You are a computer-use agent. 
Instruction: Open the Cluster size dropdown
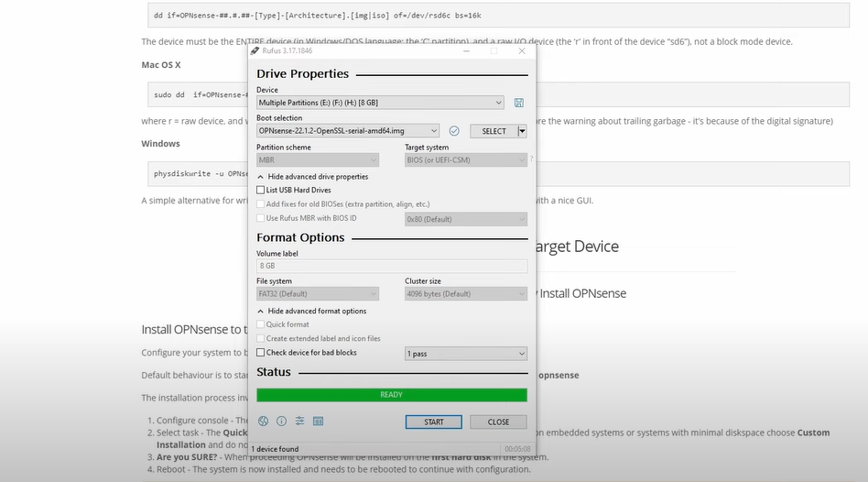tap(466, 293)
